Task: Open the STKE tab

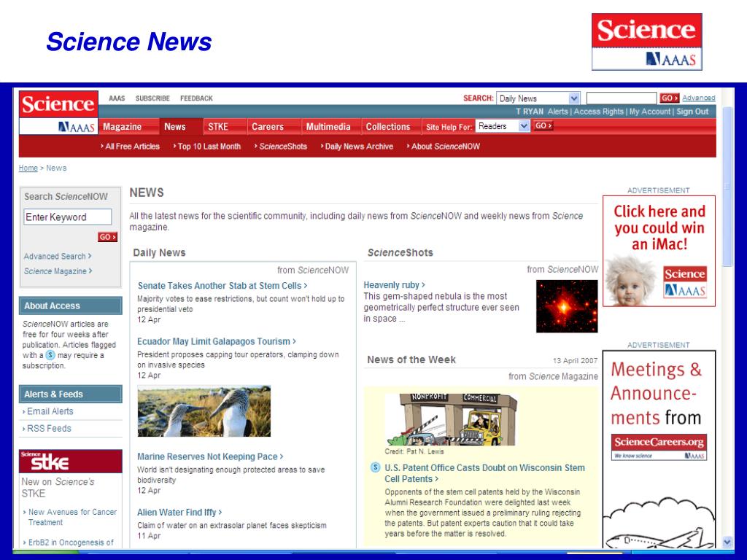Action: pyautogui.click(x=218, y=127)
